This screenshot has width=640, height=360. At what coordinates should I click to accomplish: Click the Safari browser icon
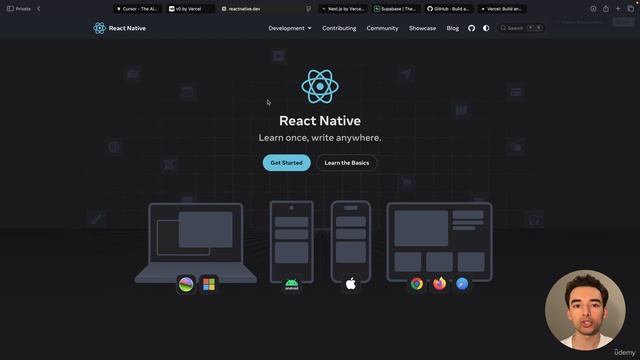tap(462, 284)
